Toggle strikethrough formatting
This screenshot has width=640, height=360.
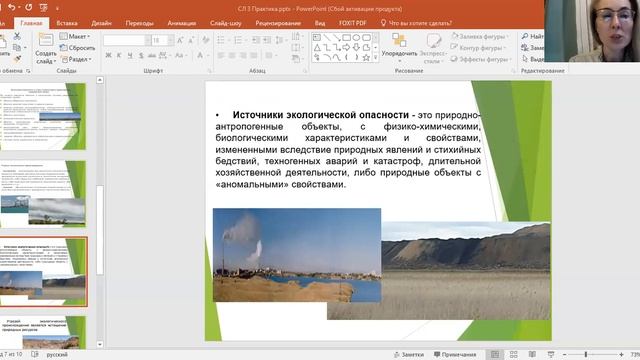tap(152, 55)
